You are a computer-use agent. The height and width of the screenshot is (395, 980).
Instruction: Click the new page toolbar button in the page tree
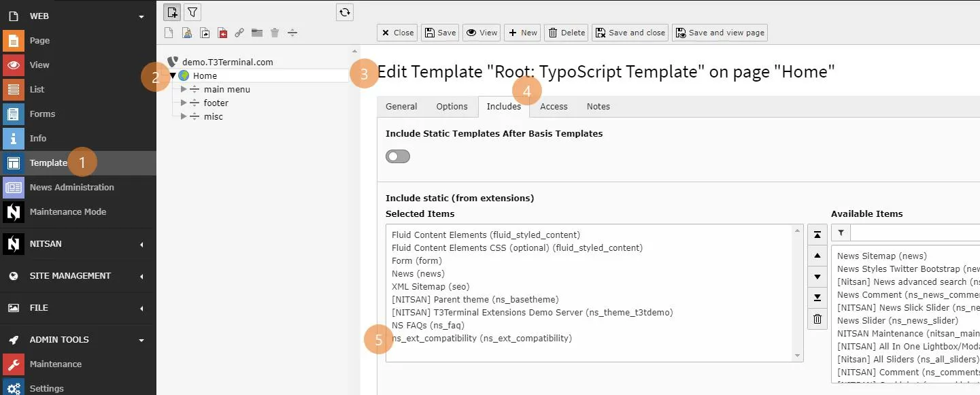point(172,12)
